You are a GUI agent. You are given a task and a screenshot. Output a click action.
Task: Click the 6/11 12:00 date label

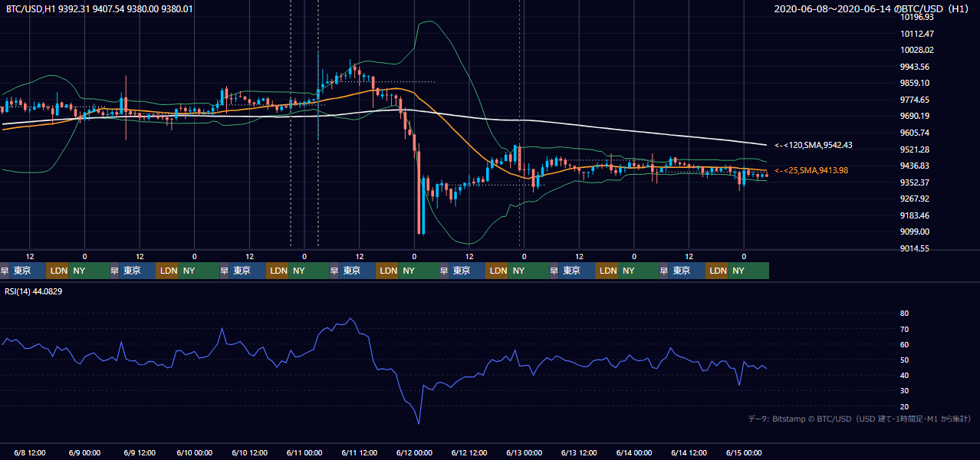click(x=360, y=452)
